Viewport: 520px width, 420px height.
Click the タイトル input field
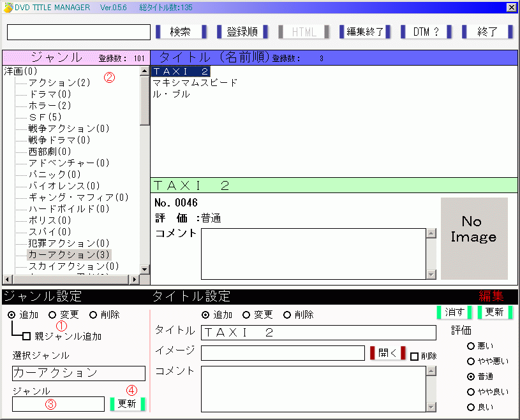coord(318,333)
